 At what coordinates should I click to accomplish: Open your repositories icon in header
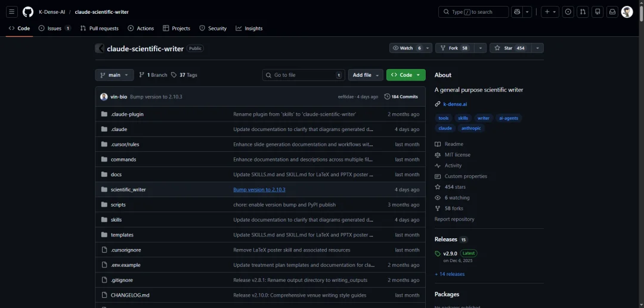point(597,12)
